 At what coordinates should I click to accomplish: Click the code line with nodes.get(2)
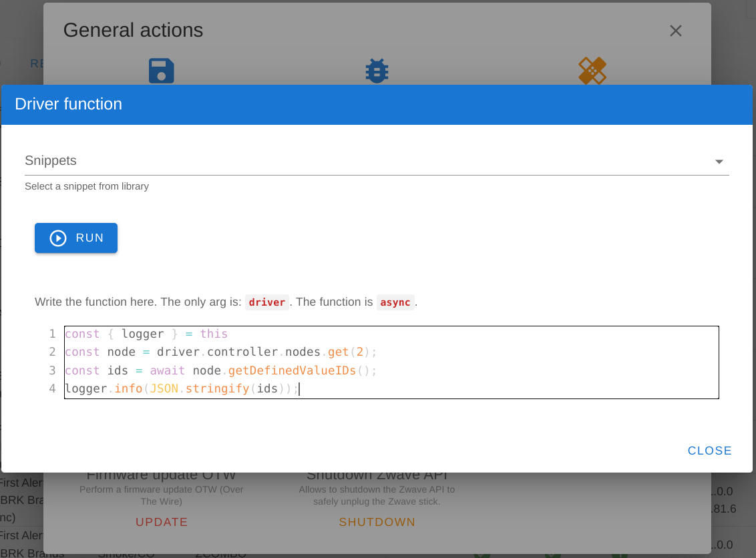(x=221, y=352)
